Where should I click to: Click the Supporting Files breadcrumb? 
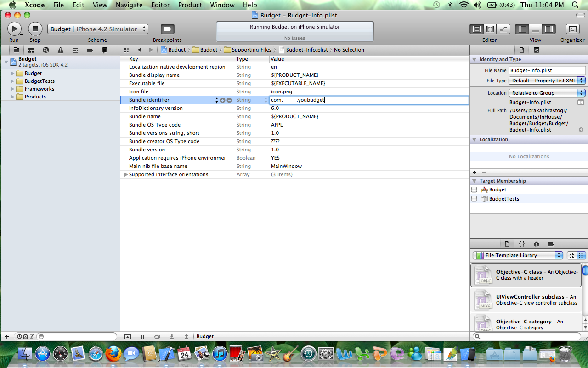tap(248, 50)
